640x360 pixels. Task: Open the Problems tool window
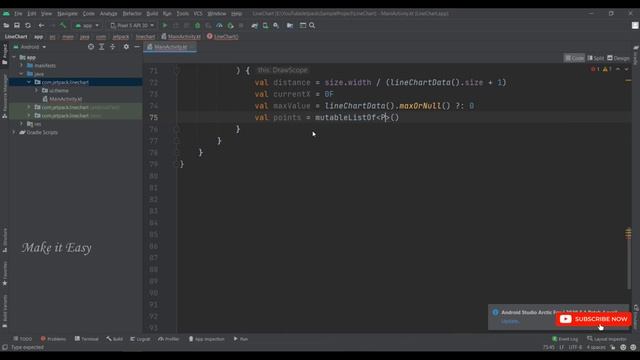(x=53, y=339)
